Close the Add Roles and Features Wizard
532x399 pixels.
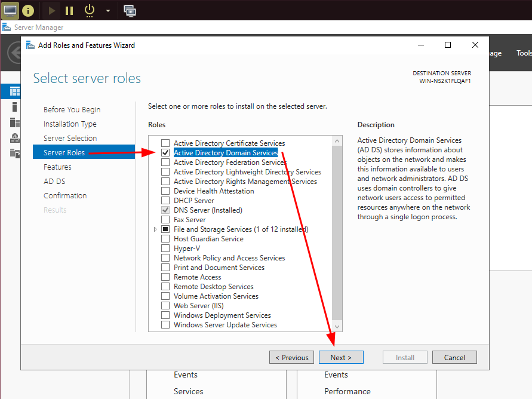[475, 45]
